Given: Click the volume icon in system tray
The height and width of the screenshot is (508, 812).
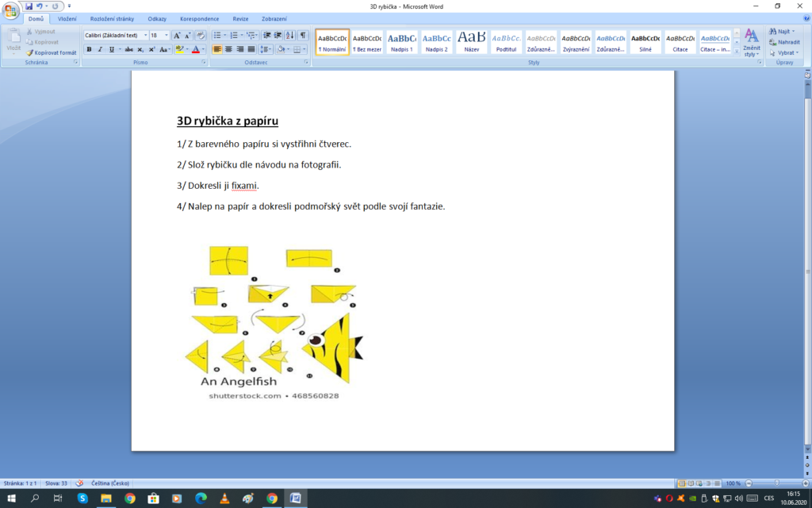Looking at the screenshot, I should point(738,498).
